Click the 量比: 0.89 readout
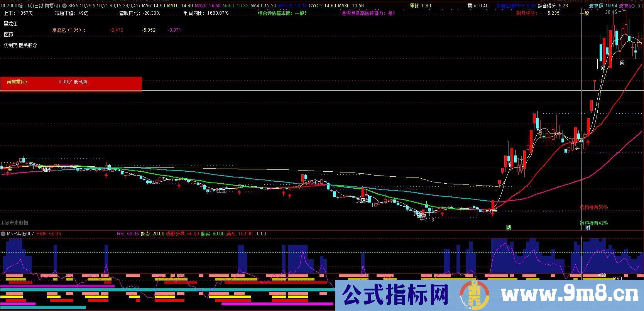This screenshot has width=644, height=311. click(421, 6)
